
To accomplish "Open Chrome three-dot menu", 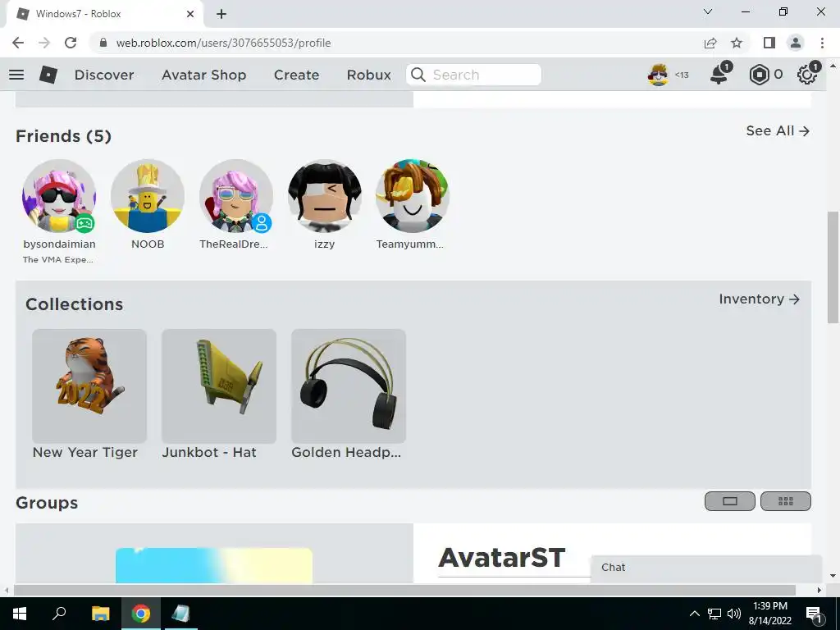I will pos(822,43).
